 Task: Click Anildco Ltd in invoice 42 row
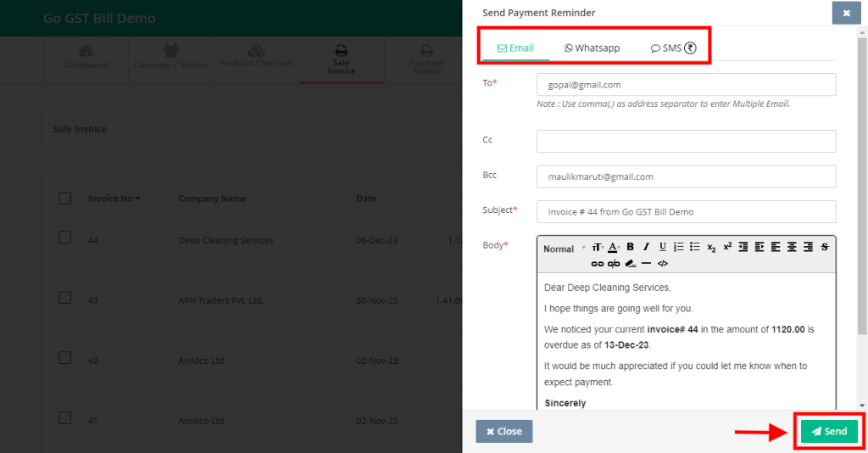pos(201,361)
